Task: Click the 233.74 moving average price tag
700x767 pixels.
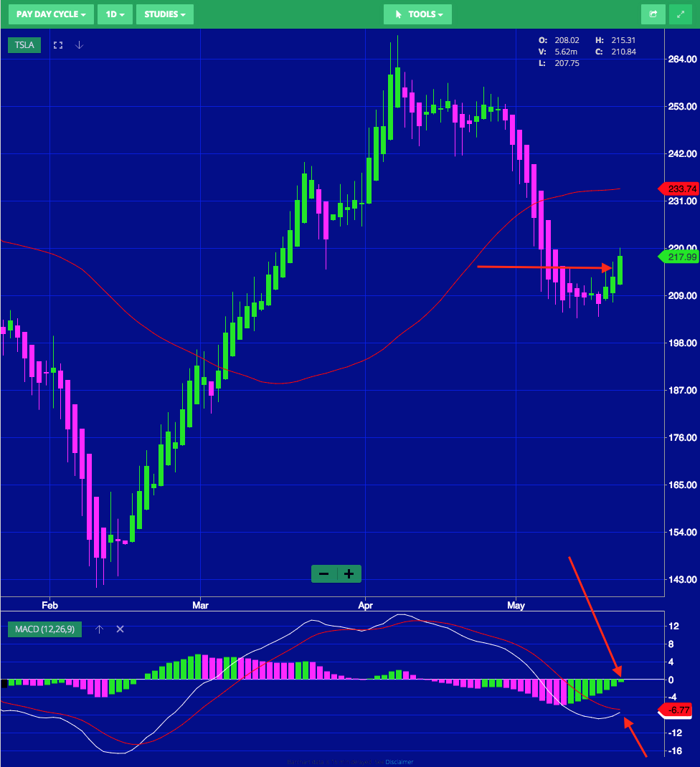Action: [x=679, y=189]
